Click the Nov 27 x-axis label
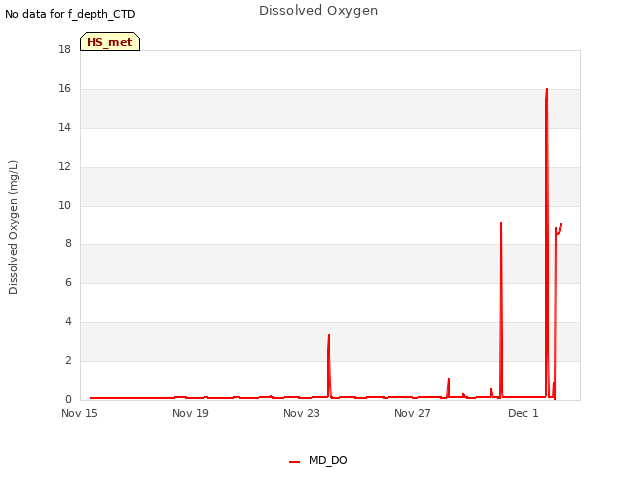 (x=412, y=413)
